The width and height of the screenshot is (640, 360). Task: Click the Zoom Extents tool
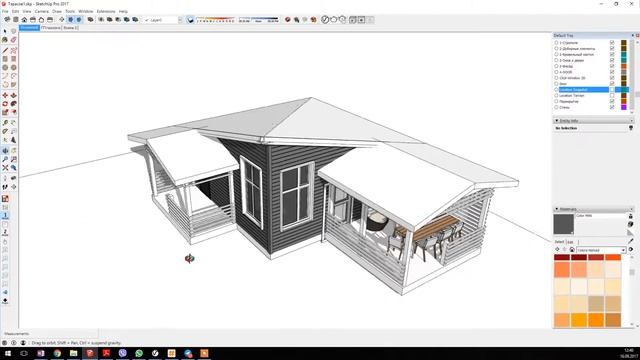pyautogui.click(x=5, y=168)
